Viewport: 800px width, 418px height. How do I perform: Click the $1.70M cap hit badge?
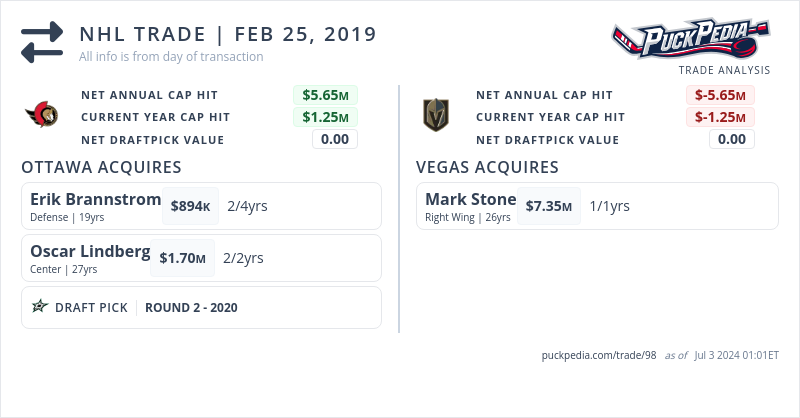(x=182, y=258)
